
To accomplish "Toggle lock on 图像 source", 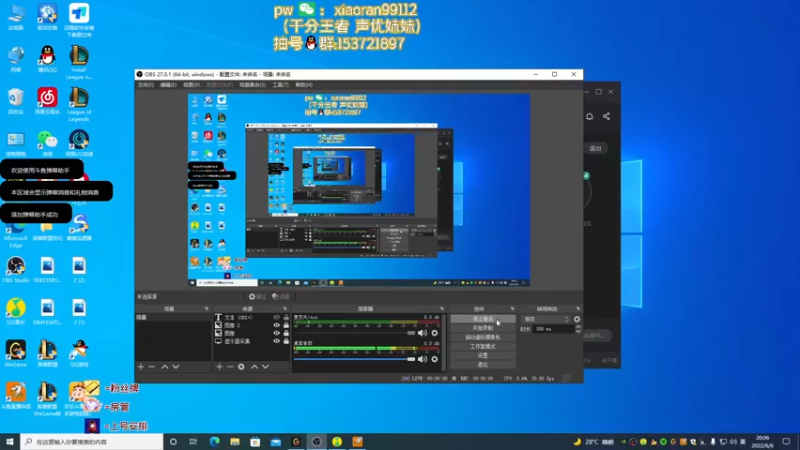I will tap(286, 333).
